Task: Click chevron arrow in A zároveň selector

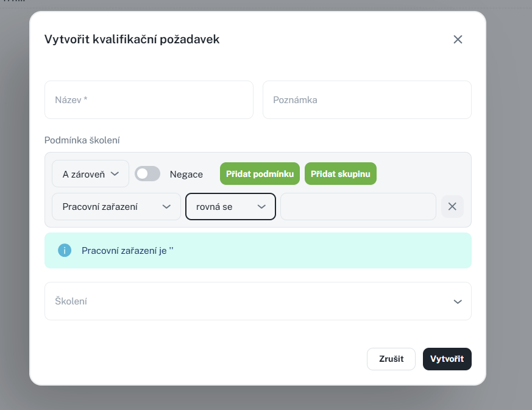Action: click(115, 174)
